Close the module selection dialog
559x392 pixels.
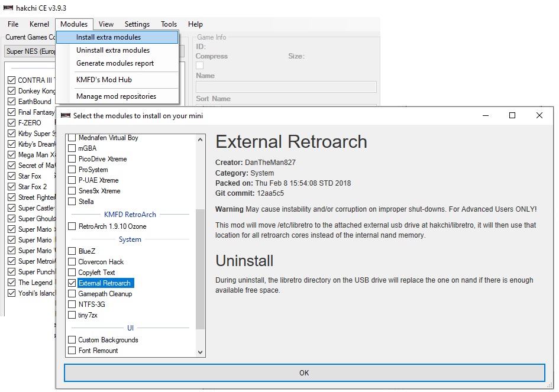click(539, 115)
